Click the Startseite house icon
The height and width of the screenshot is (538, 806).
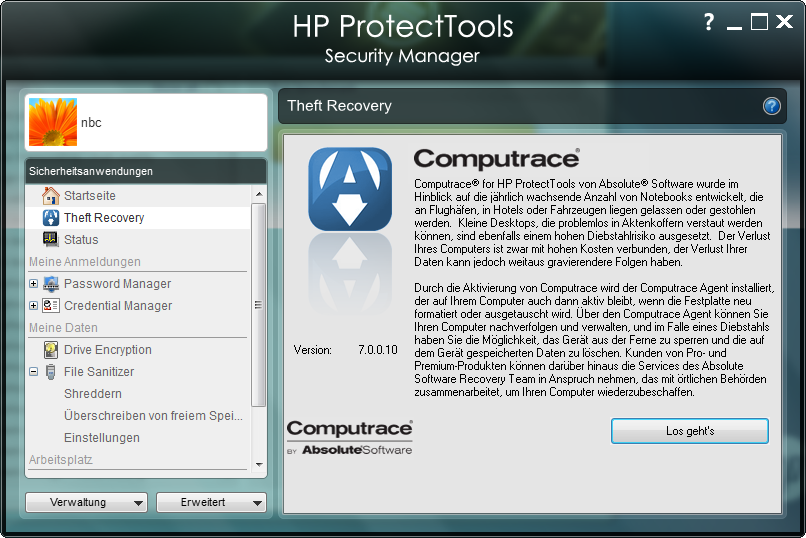51,196
